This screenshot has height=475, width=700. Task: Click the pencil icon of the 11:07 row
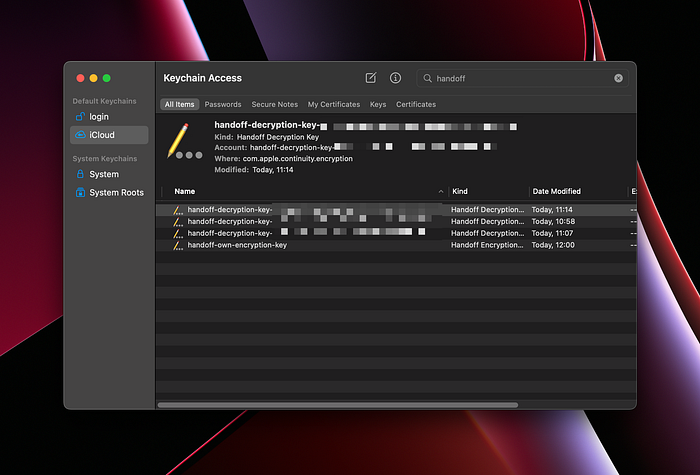point(178,233)
